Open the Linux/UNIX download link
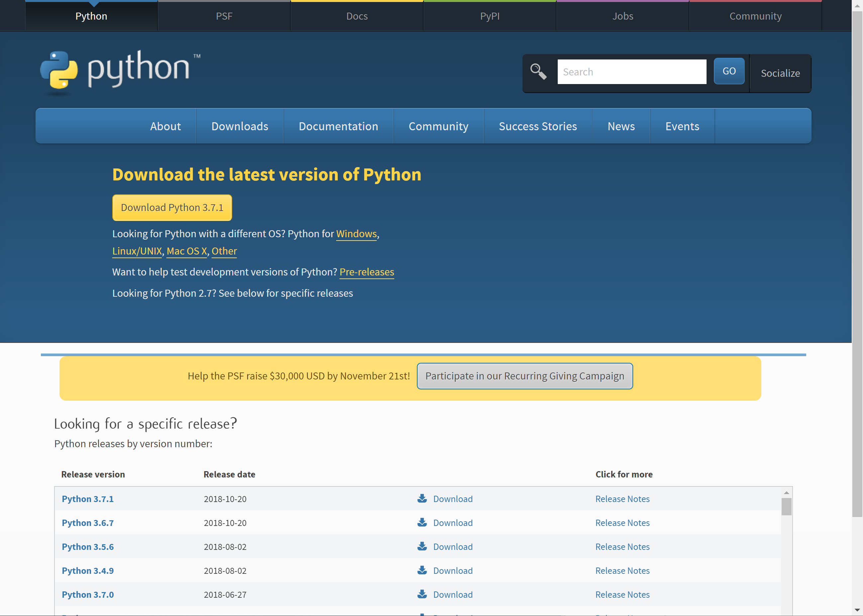The height and width of the screenshot is (616, 863). 137,251
